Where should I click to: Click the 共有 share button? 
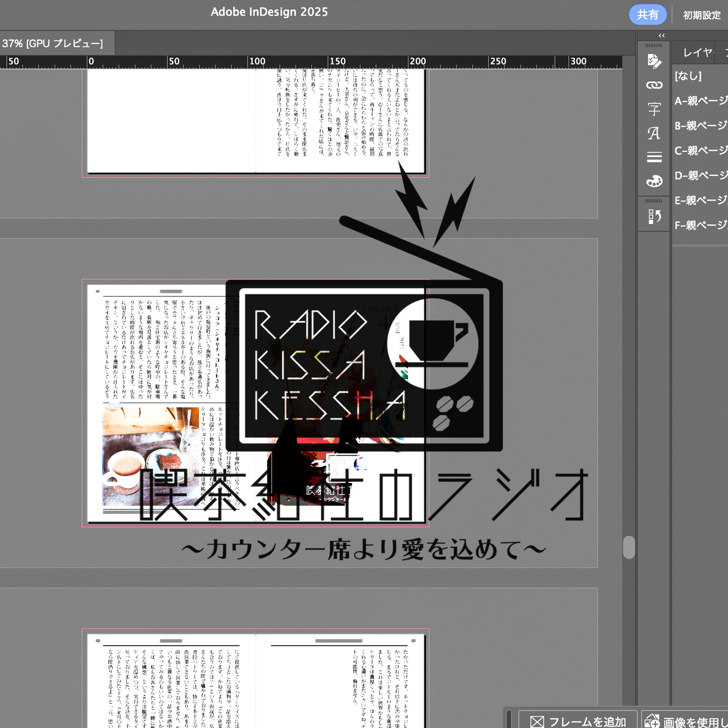(648, 15)
